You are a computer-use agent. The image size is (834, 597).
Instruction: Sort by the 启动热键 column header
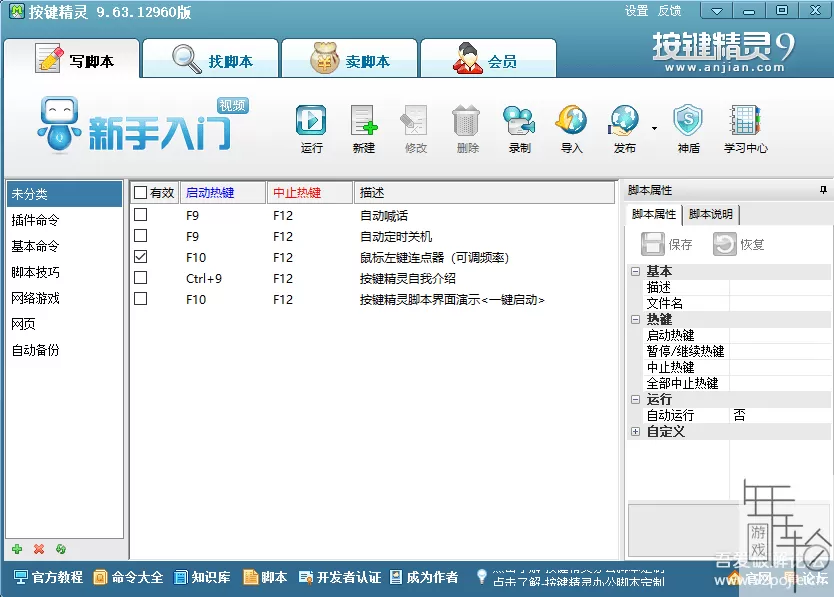(223, 193)
